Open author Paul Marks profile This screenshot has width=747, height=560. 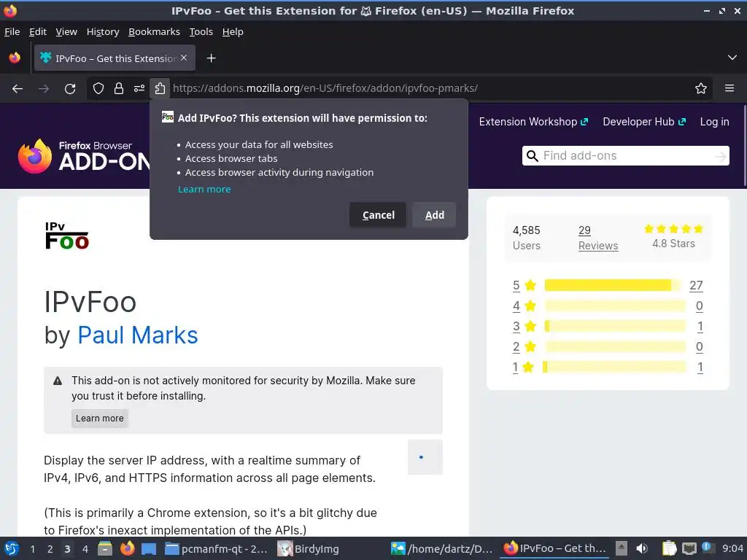coord(137,335)
